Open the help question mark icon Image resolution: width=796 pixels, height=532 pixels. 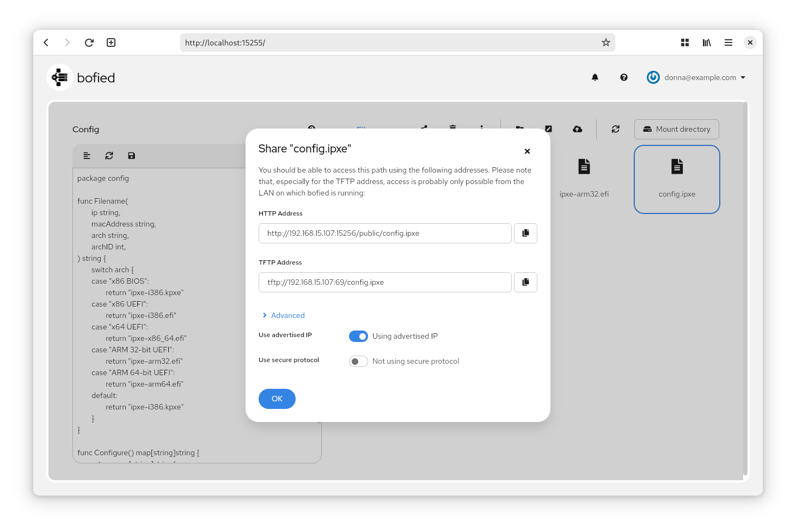[623, 77]
